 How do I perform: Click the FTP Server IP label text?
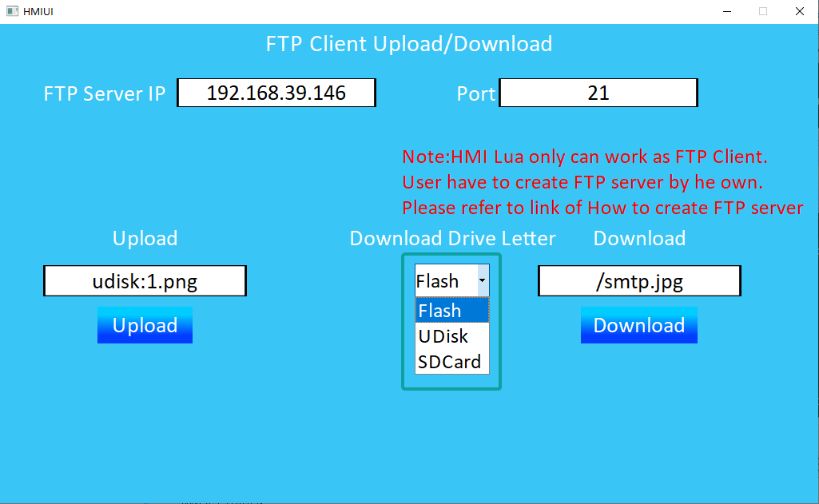point(105,93)
